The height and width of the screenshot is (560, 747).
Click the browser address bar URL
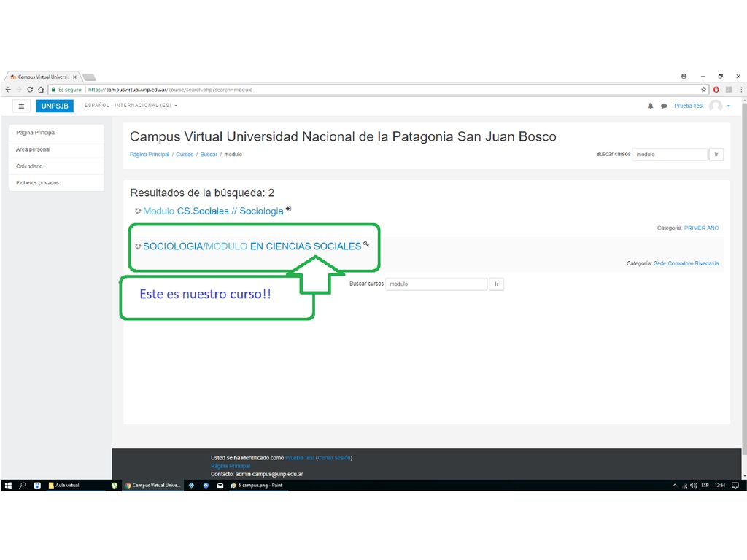[x=170, y=90]
